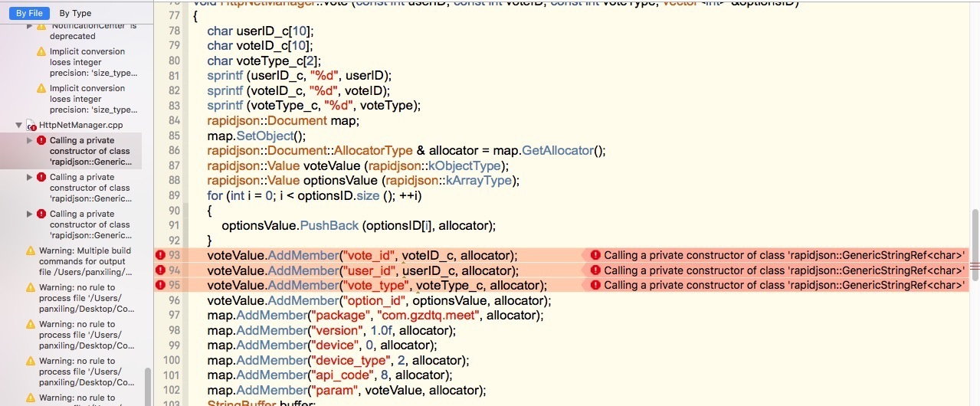Click warning icon for Multiple build commands
The image size is (980, 406).
(x=31, y=250)
